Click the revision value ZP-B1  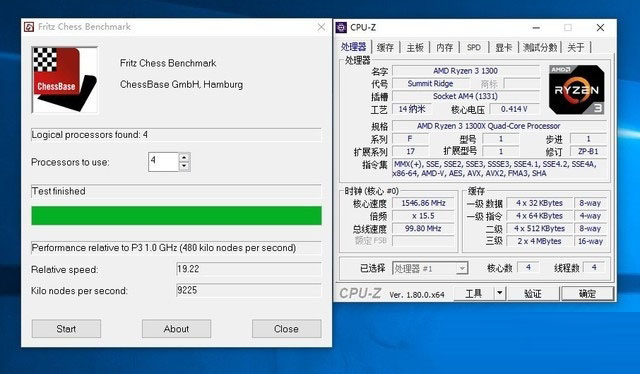588,151
